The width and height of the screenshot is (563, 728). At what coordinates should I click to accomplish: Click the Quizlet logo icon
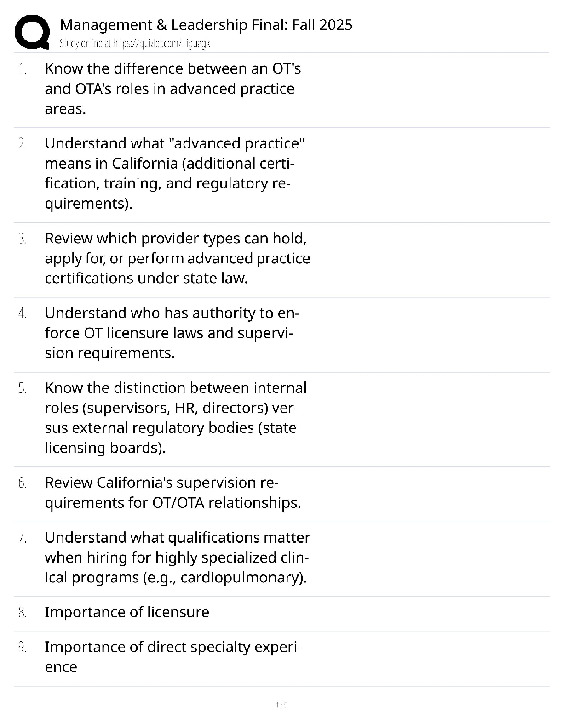point(32,32)
